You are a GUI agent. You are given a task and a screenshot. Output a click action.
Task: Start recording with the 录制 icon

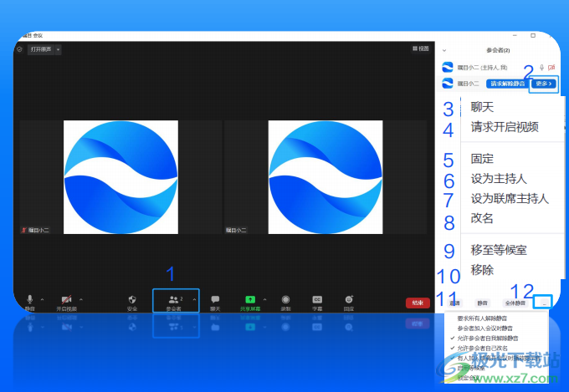(x=285, y=299)
